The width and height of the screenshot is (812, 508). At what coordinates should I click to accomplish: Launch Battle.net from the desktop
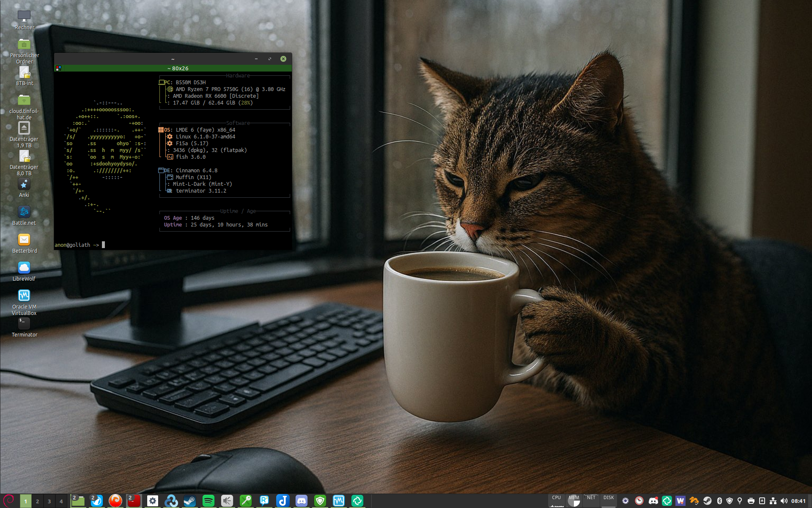coord(24,215)
